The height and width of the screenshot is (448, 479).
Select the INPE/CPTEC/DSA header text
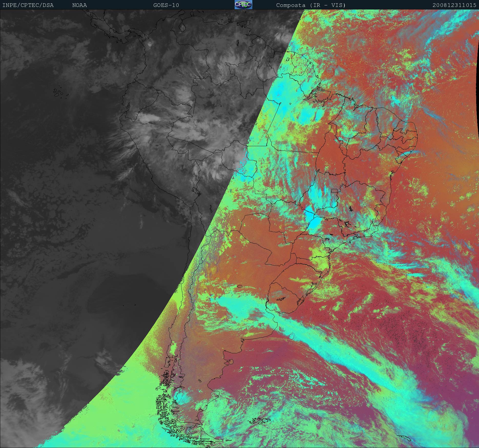pyautogui.click(x=28, y=5)
